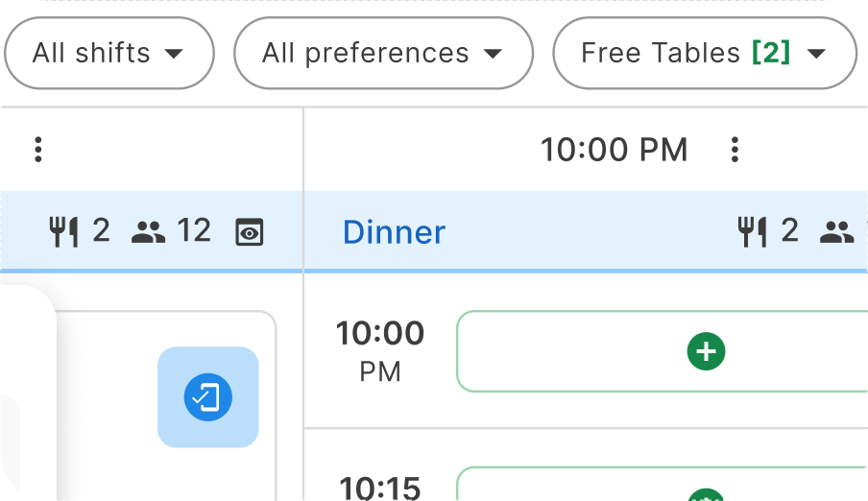Click the guests icon beside the number 12

pos(149,231)
